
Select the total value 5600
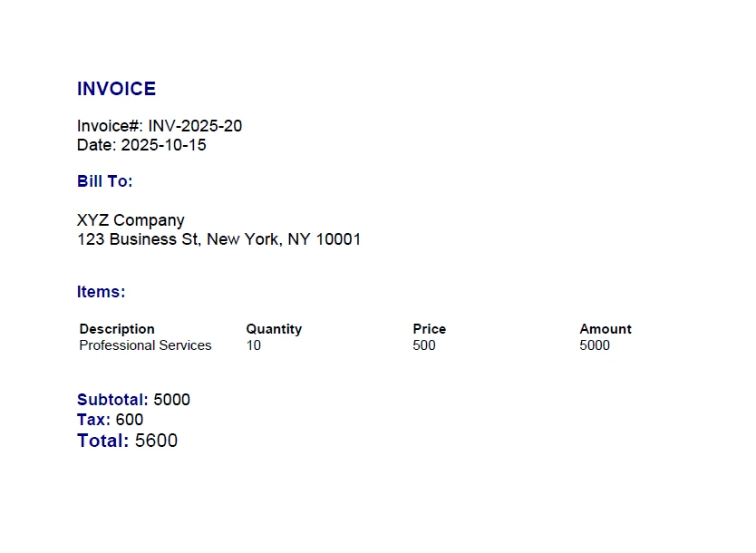click(156, 441)
